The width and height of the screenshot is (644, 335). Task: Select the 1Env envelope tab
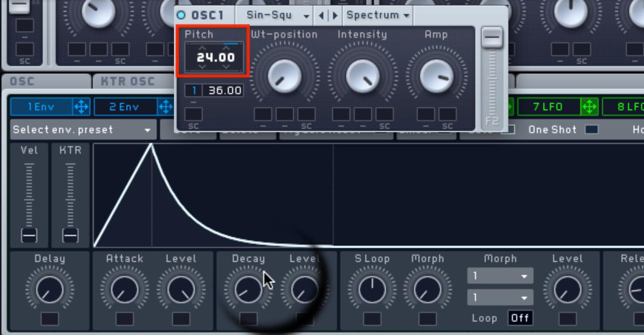(41, 106)
